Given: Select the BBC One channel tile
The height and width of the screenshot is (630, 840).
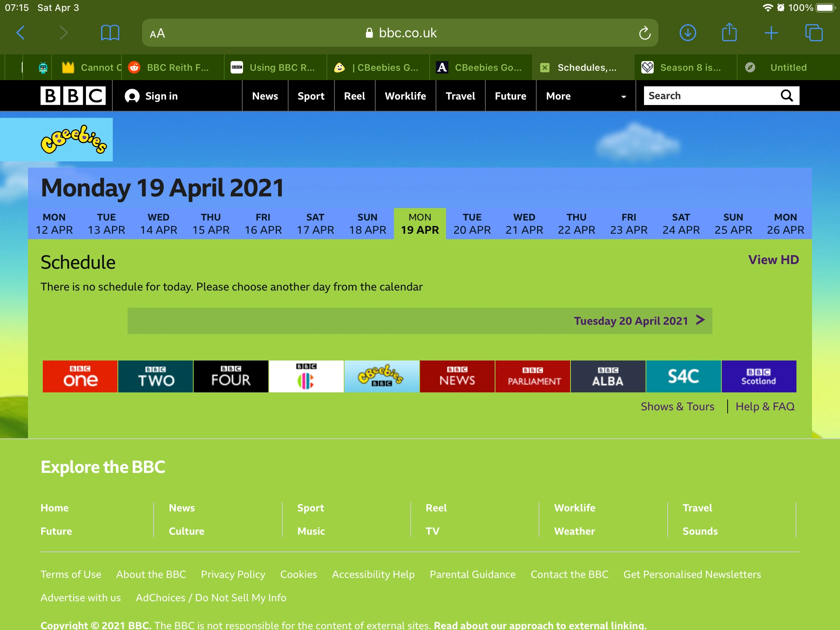Looking at the screenshot, I should [80, 376].
